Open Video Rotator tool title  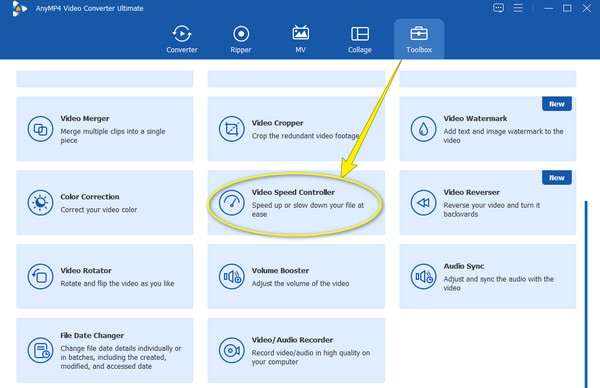click(x=86, y=271)
